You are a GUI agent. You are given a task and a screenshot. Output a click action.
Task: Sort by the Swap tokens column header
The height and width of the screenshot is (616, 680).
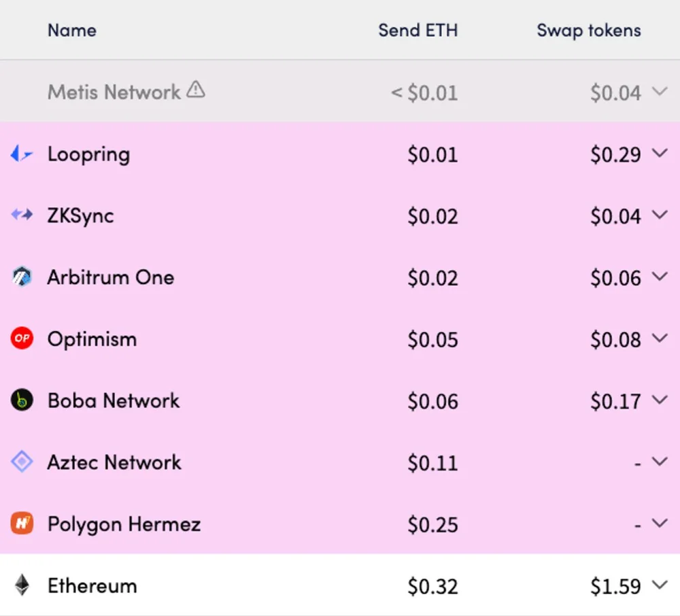pyautogui.click(x=588, y=31)
